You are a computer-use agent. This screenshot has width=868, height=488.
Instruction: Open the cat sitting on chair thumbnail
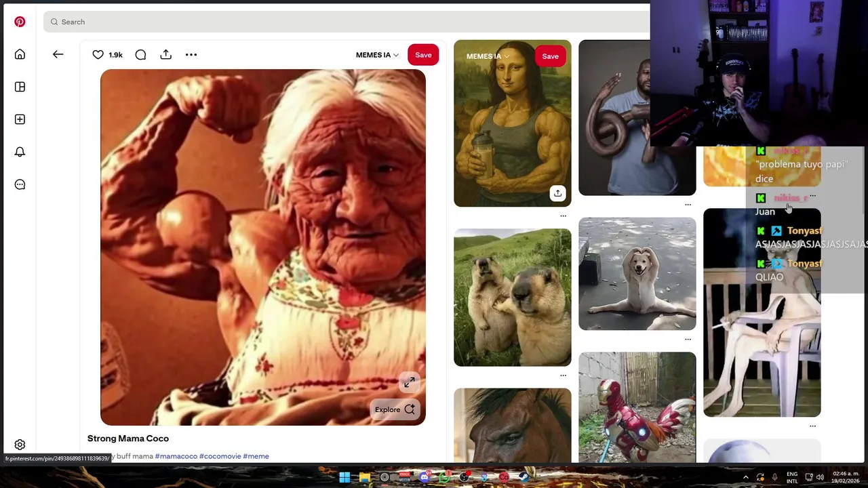(x=762, y=312)
